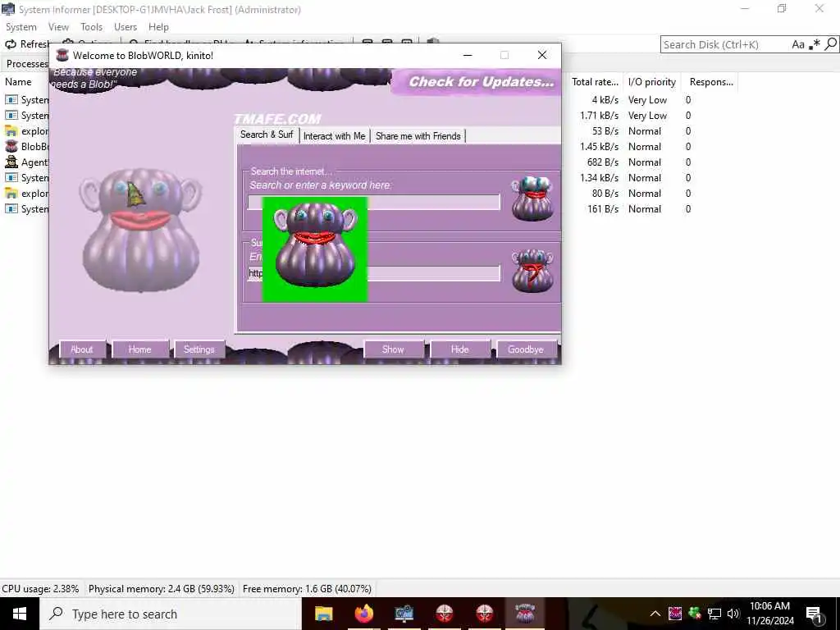Focus the Search Disk input field

725,44
